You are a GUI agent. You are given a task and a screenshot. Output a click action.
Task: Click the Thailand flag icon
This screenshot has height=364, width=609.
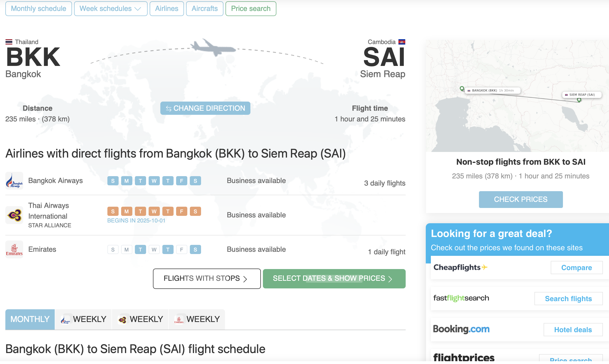pos(9,42)
